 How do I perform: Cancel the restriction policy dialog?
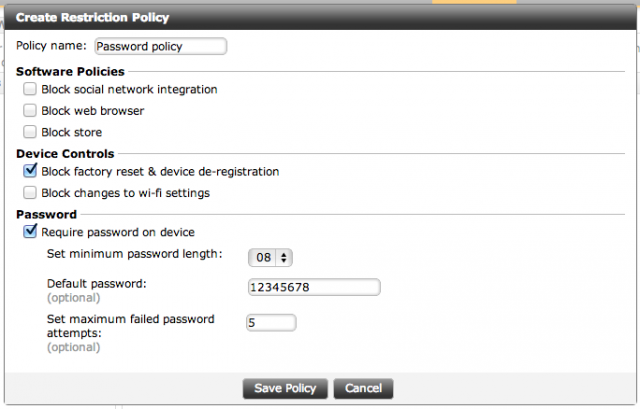coord(363,388)
